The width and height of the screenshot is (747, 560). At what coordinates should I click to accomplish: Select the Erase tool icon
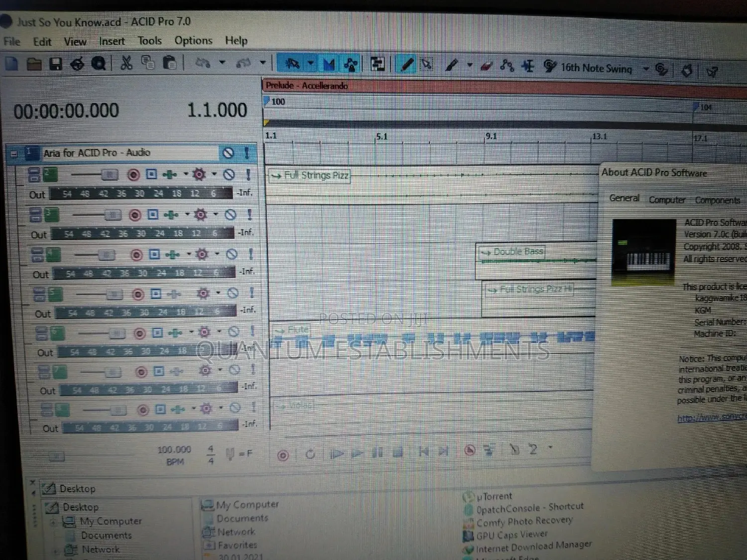(486, 65)
